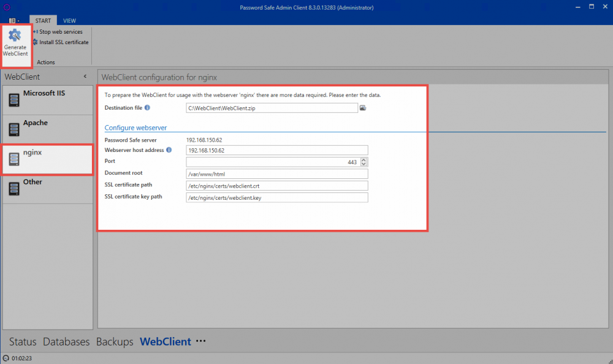The image size is (613, 364).
Task: Click the Document root field
Action: click(277, 174)
